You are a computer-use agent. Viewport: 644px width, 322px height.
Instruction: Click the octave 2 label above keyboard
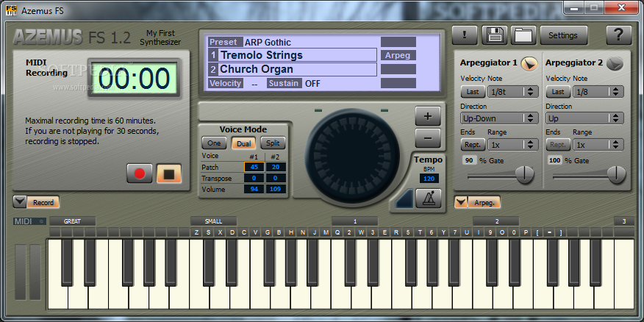pos(496,221)
